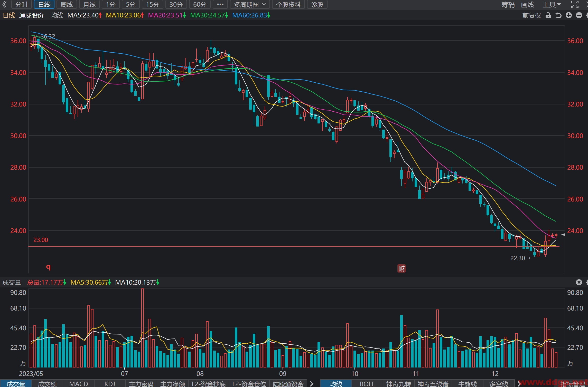The image size is (588, 387).
Task: Click the red q marker on the chart
Action: pyautogui.click(x=48, y=267)
